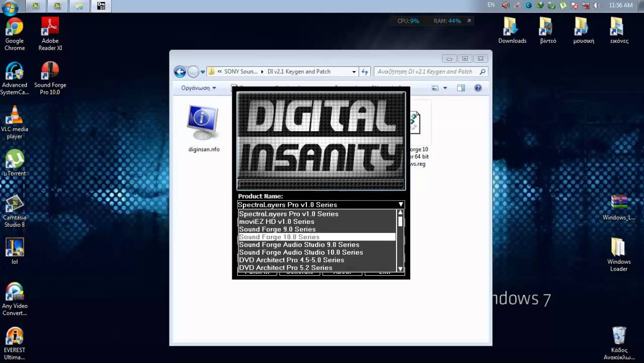This screenshot has width=644, height=363.
Task: Open Explorer help question-mark icon
Action: pos(478,88)
